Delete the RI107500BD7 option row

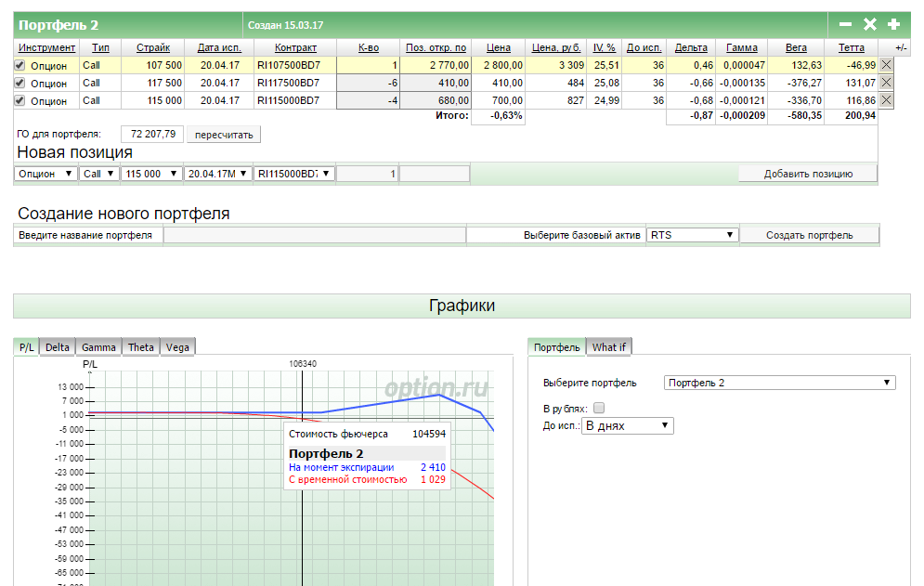pos(886,65)
